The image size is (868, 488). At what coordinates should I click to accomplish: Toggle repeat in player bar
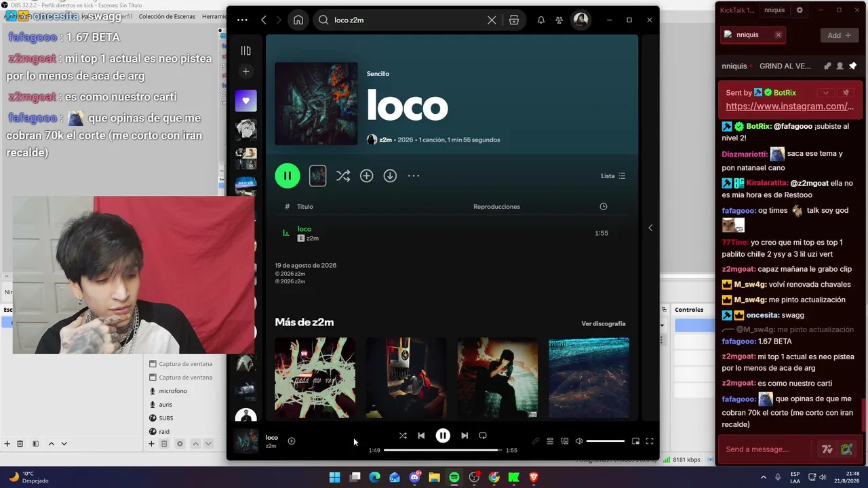coord(483,436)
